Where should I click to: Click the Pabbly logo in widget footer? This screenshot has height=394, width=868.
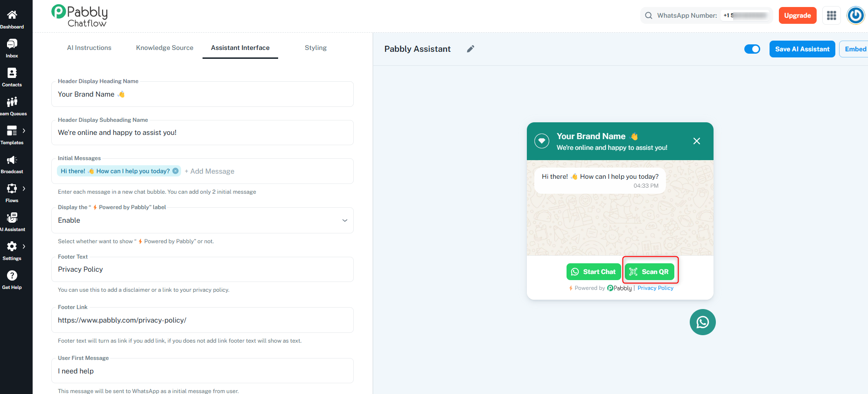(619, 288)
